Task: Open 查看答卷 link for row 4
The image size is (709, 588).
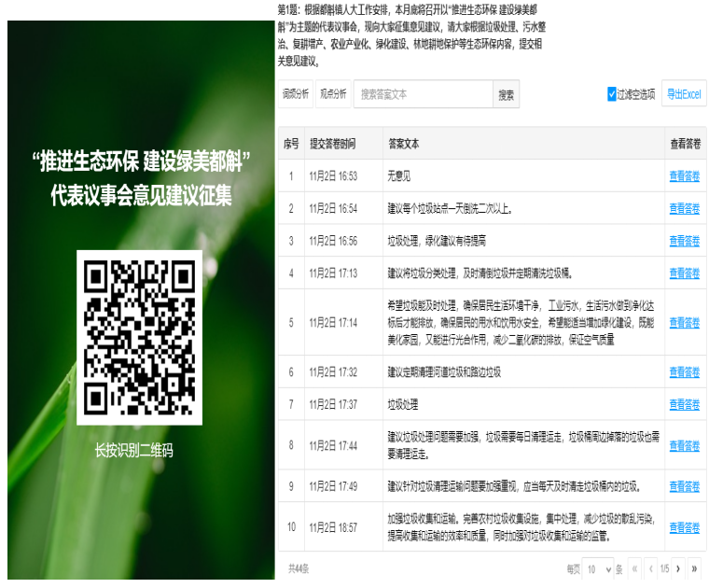Action: click(x=685, y=273)
